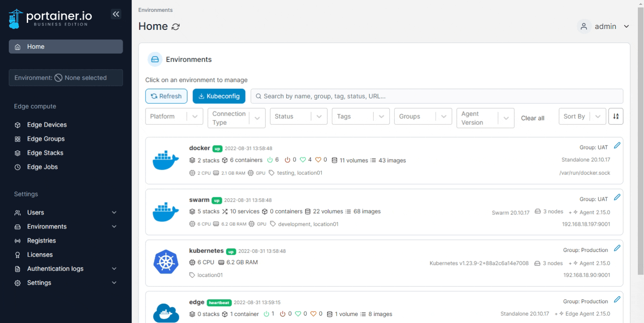Expand the Environments sidebar submenu chevron
The height and width of the screenshot is (323, 644).
[114, 227]
